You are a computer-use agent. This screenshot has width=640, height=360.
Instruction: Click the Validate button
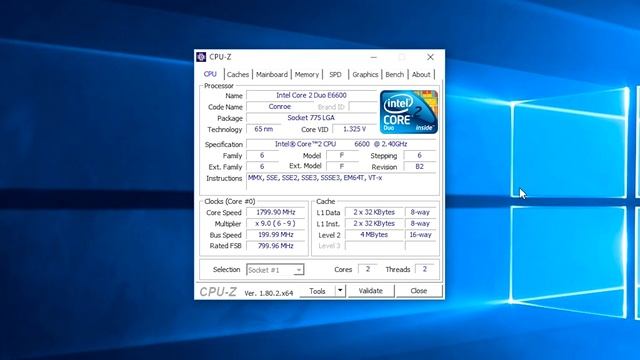(x=371, y=291)
